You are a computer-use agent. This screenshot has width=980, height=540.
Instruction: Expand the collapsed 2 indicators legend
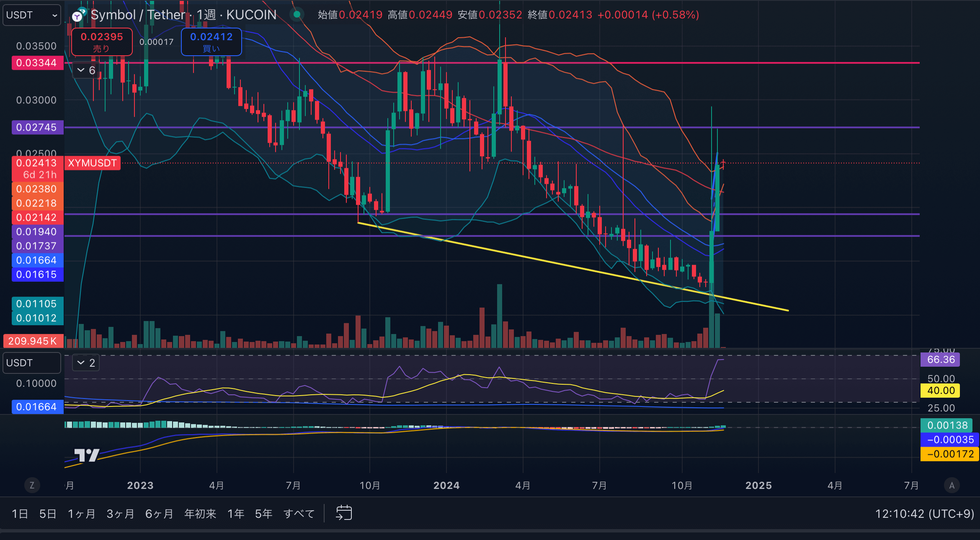tap(86, 363)
